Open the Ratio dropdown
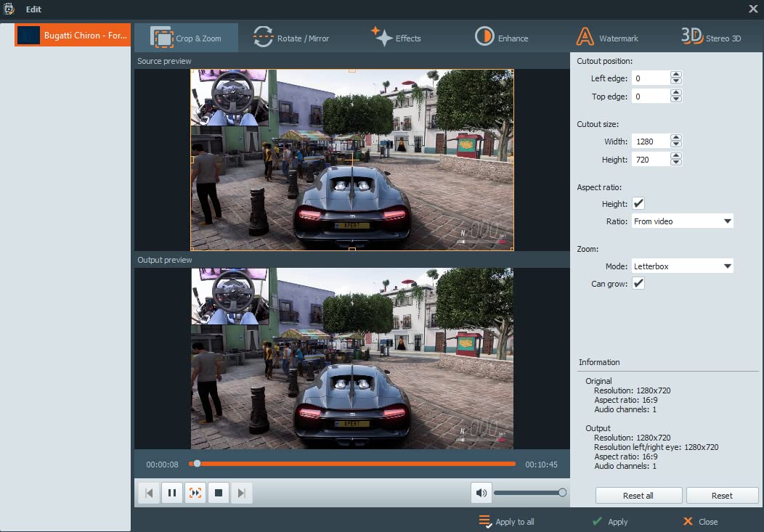The image size is (764, 532). coord(682,221)
